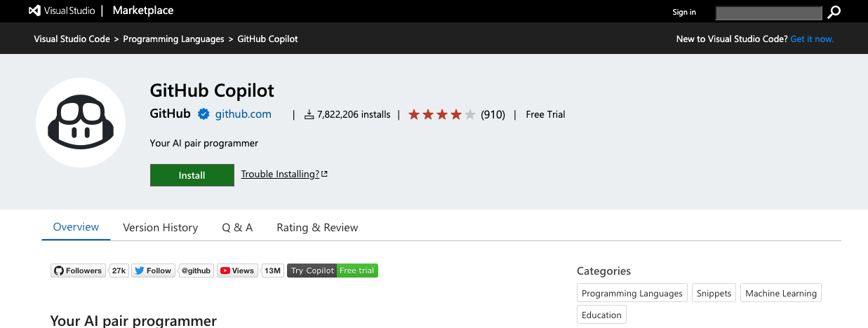868x328 pixels.
Task: Click the search magnifier icon
Action: [x=834, y=12]
